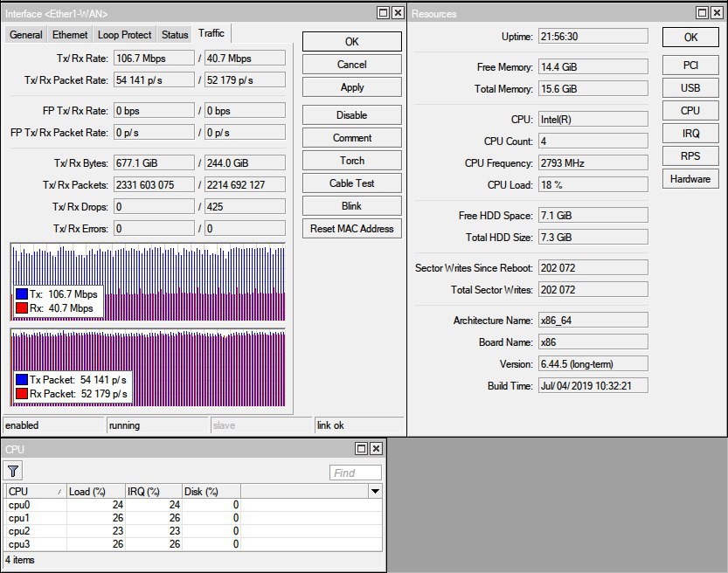Close the Interface Ether1-WAN window
Image resolution: width=728 pixels, height=573 pixels.
(398, 13)
